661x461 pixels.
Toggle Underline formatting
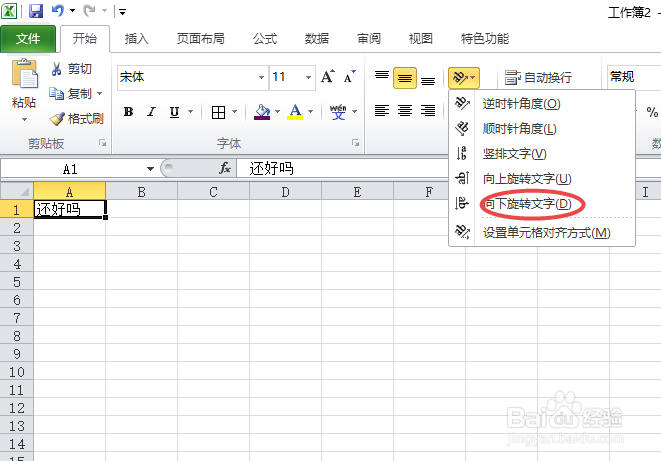[174, 112]
